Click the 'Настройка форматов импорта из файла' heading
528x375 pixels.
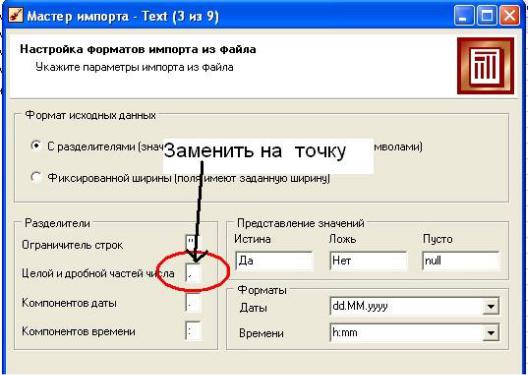click(138, 49)
